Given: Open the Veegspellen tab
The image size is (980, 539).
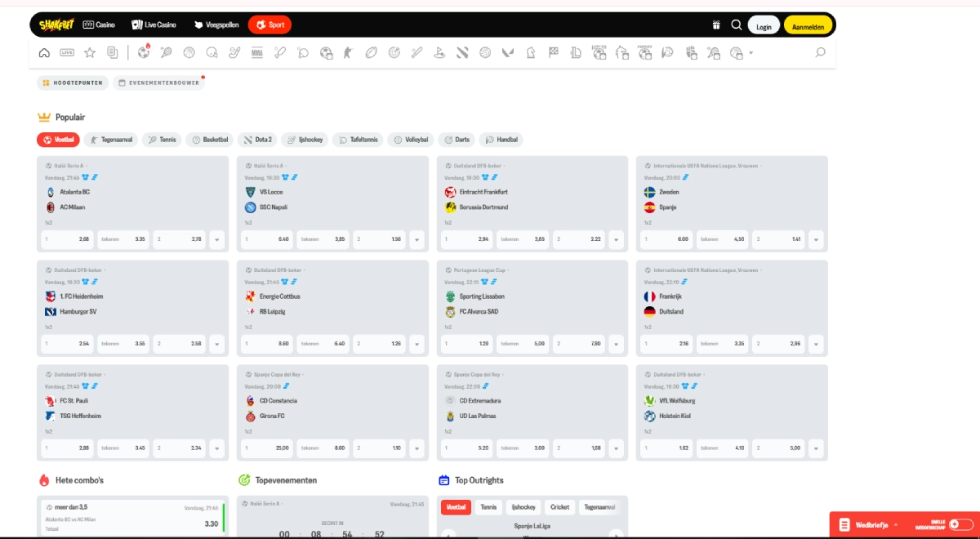Looking at the screenshot, I should 216,25.
